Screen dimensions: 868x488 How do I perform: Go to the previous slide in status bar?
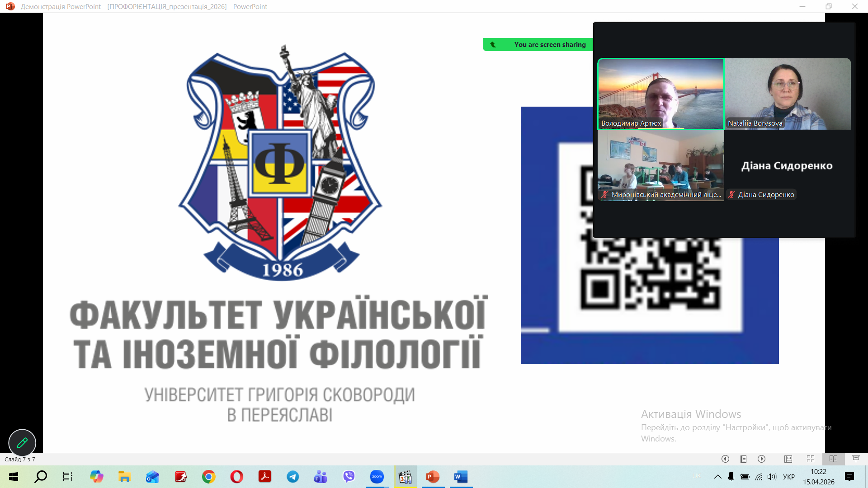tap(725, 459)
